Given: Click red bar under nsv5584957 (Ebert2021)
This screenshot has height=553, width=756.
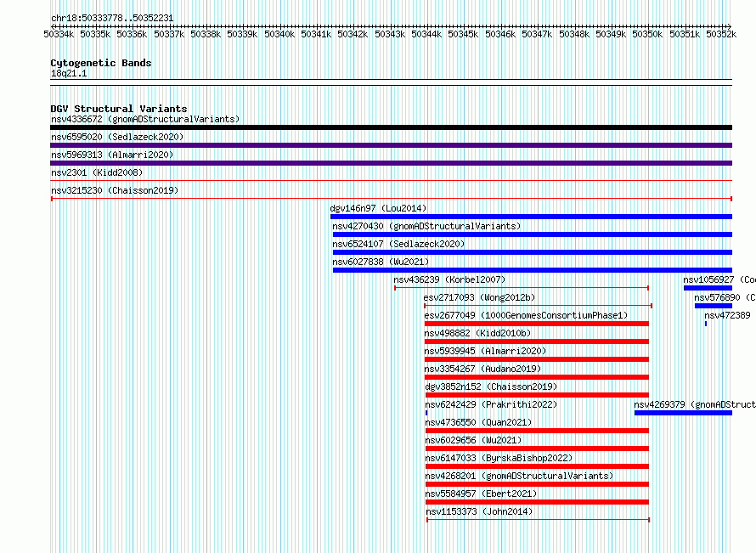Looking at the screenshot, I should pyautogui.click(x=537, y=502).
